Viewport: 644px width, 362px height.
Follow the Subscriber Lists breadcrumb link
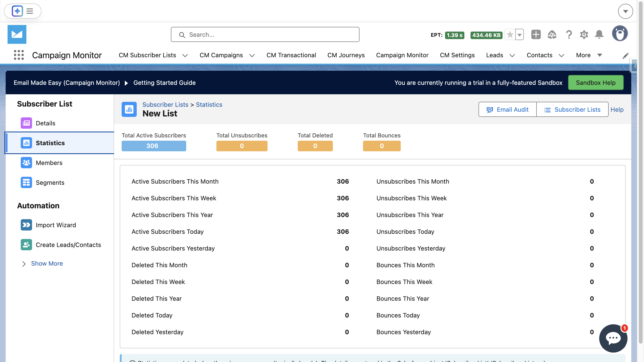click(x=165, y=104)
